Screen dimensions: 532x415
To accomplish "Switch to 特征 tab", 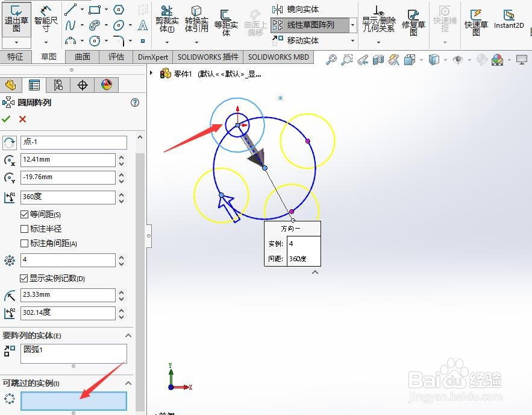I will (x=15, y=57).
